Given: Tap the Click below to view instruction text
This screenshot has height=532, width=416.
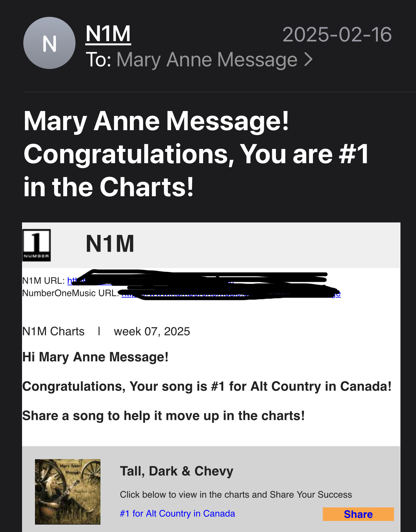Looking at the screenshot, I should point(236,494).
